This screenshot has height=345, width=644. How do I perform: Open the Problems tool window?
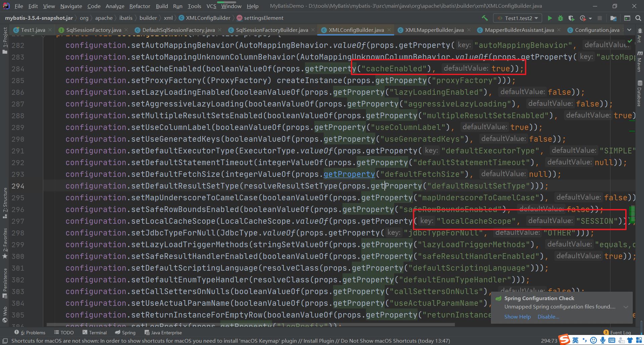pos(30,332)
